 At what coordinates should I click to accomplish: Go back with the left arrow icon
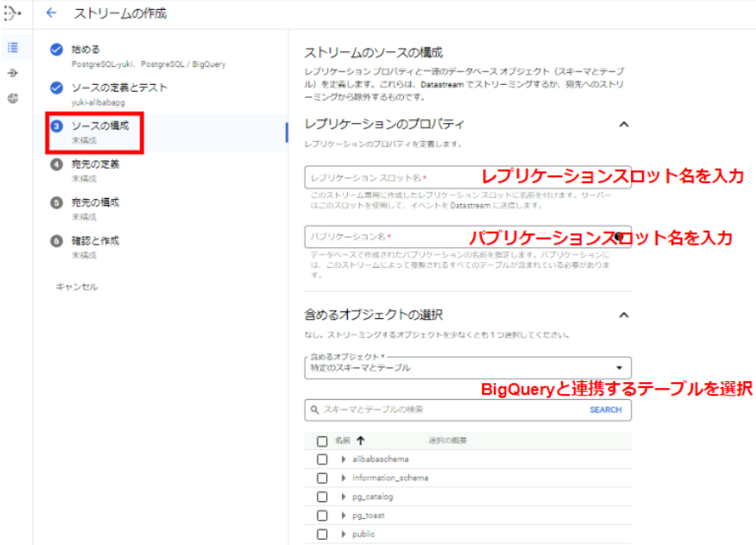(x=51, y=13)
